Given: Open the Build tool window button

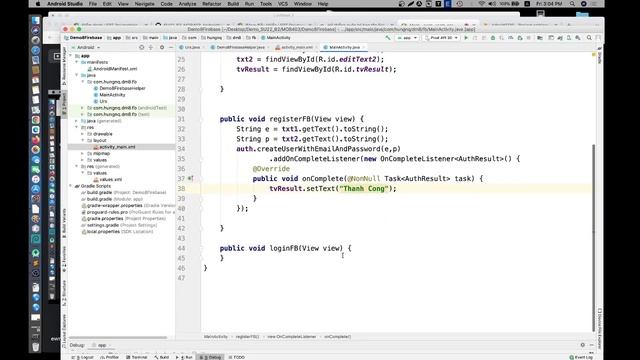Looking at the screenshot, I should 162,357.
